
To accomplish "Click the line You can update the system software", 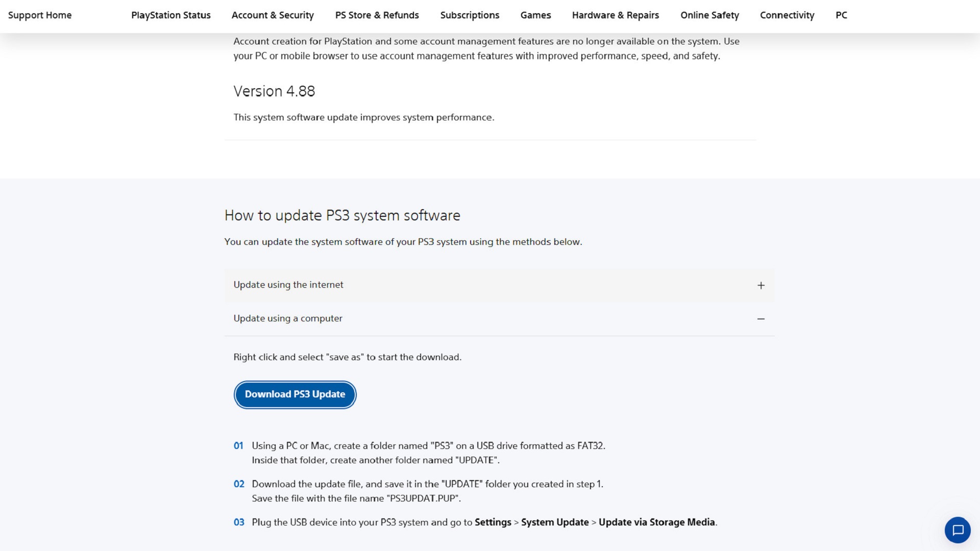I will [x=403, y=242].
